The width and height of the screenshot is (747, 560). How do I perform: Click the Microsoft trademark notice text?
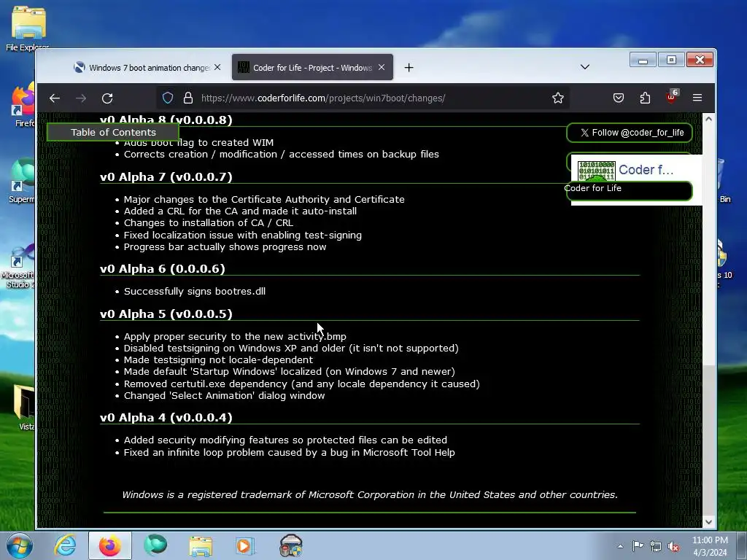[370, 495]
